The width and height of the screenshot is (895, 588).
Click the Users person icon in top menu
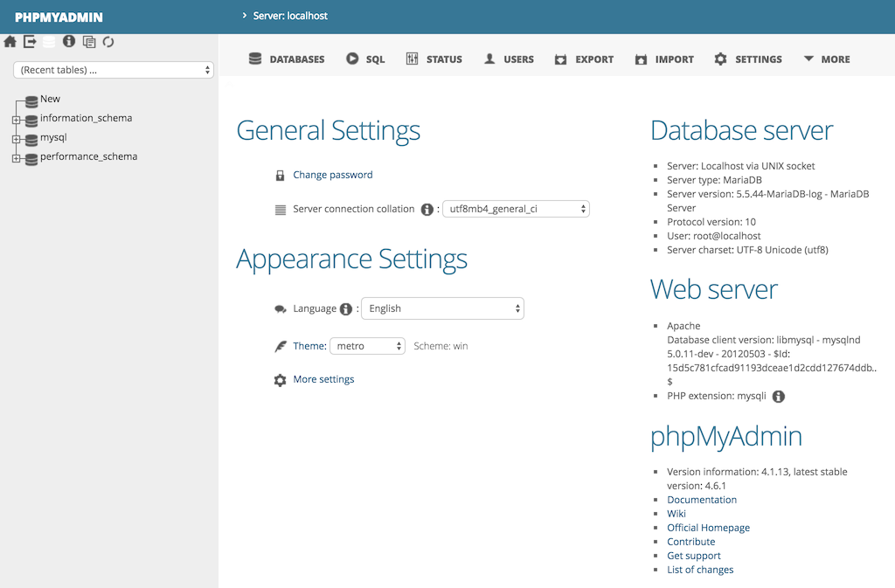click(x=489, y=59)
